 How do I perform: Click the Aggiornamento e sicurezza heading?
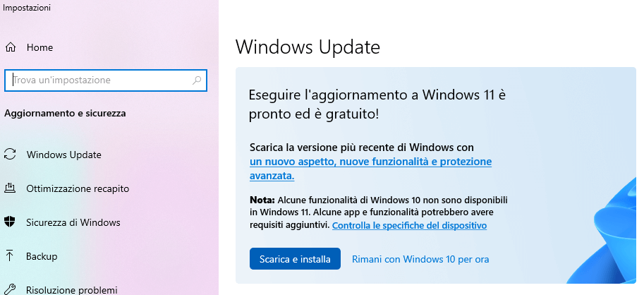point(66,113)
